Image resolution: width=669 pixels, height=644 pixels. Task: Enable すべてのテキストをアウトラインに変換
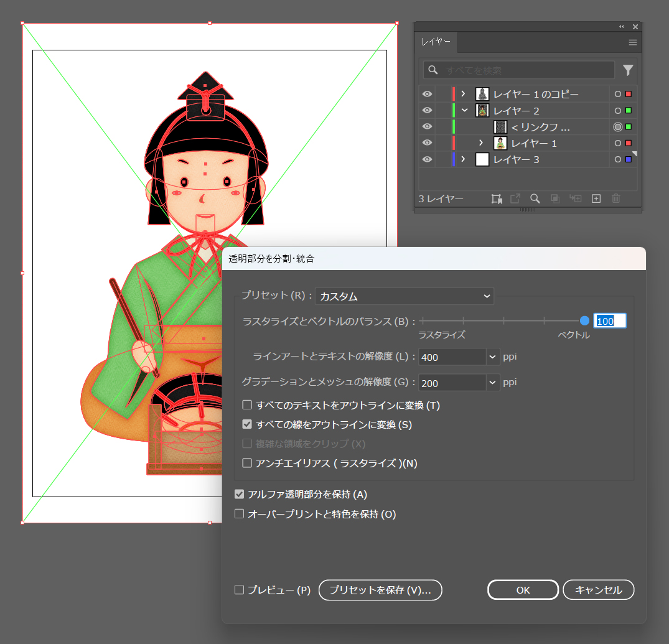[x=246, y=404]
